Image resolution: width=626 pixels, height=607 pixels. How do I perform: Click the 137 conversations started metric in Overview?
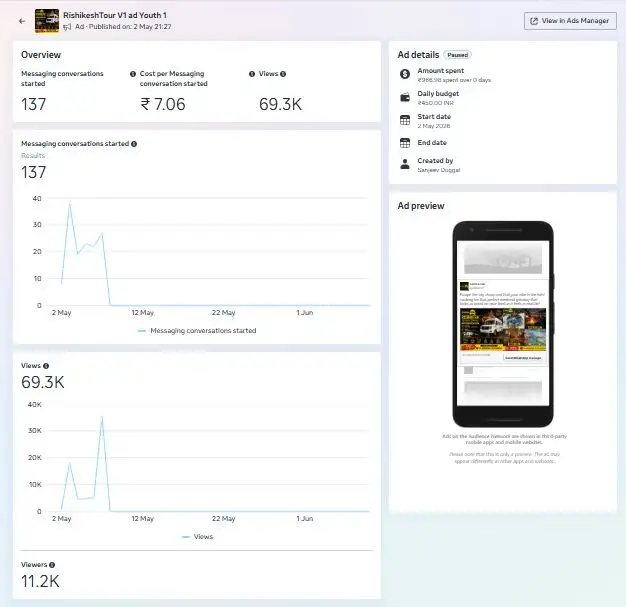34,104
